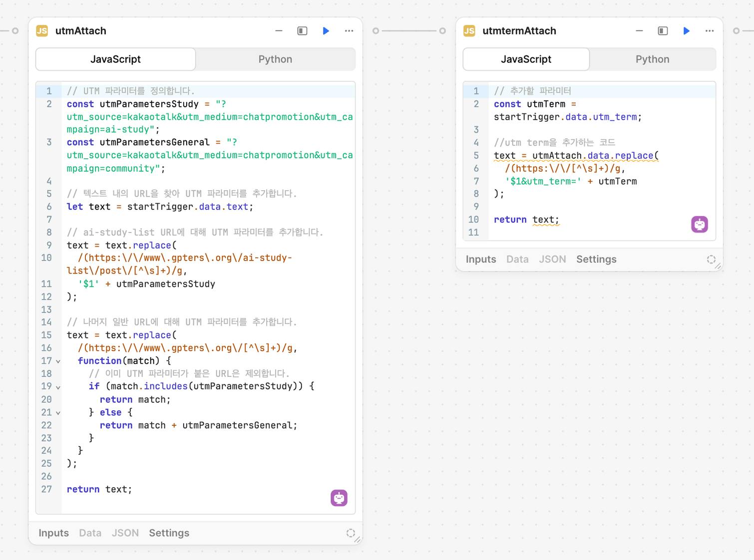
Task: Open Data tab in utmAttach footer
Action: point(90,533)
